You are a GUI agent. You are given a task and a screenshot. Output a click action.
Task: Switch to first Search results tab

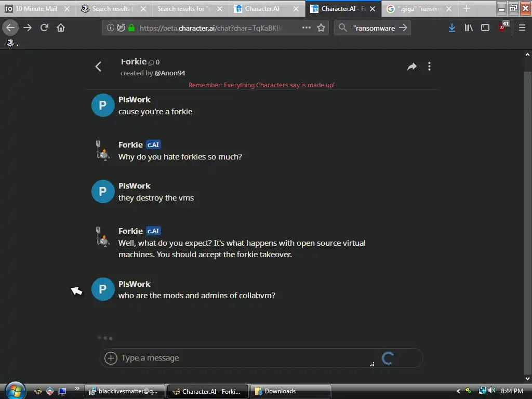[x=109, y=9]
